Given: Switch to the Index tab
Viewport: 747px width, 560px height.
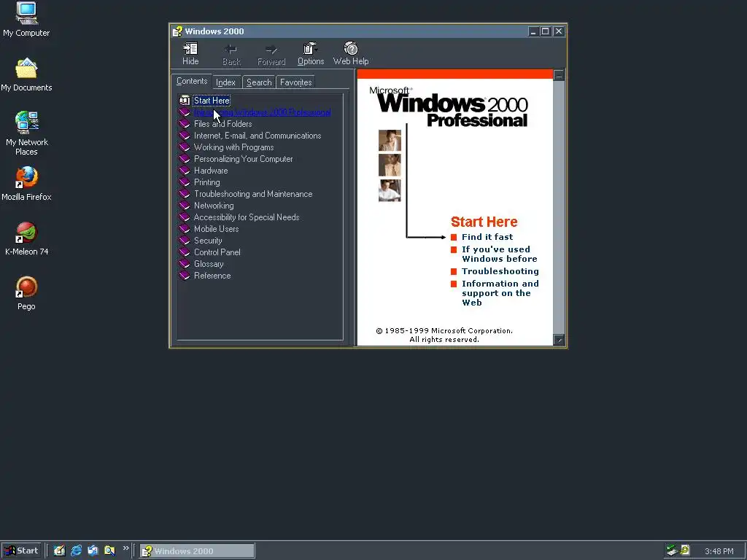Looking at the screenshot, I should pos(226,82).
